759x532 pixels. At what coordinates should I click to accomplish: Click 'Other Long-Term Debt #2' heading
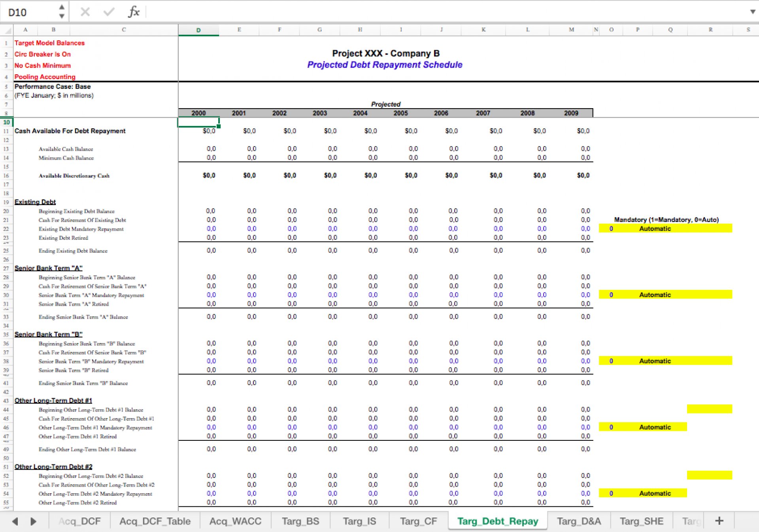click(x=53, y=467)
